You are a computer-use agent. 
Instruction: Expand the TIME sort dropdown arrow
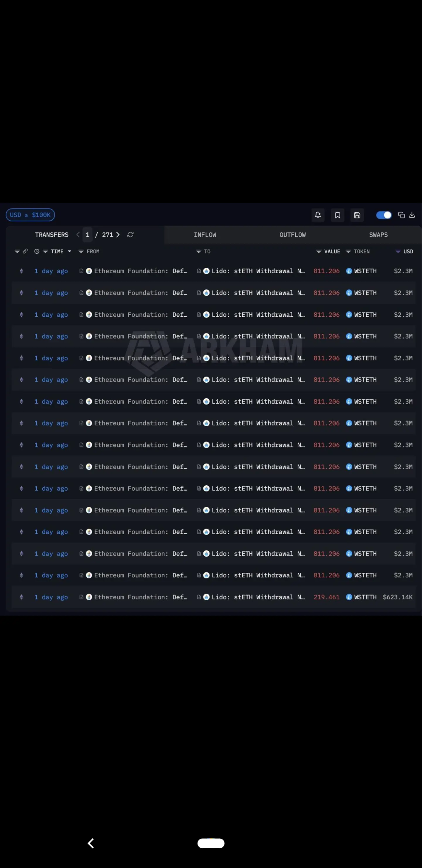69,251
